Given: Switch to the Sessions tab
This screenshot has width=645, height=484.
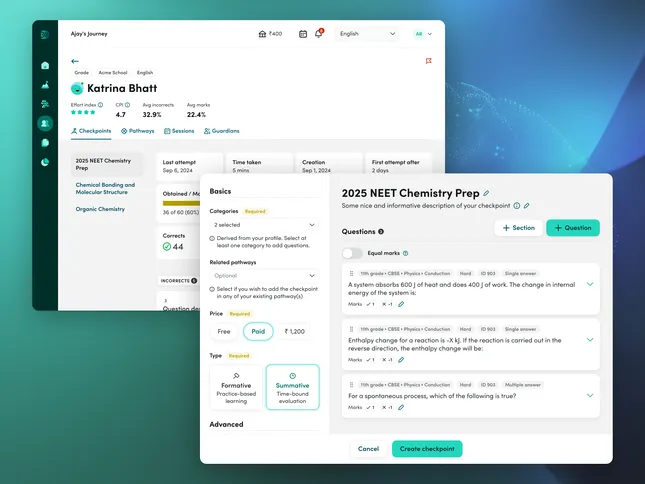Looking at the screenshot, I should click(x=179, y=131).
